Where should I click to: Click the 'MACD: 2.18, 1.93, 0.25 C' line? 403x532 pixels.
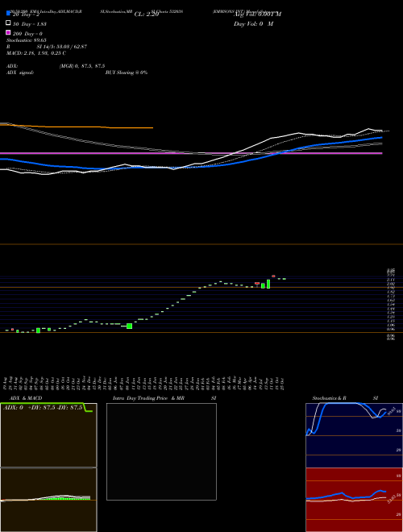[36, 53]
